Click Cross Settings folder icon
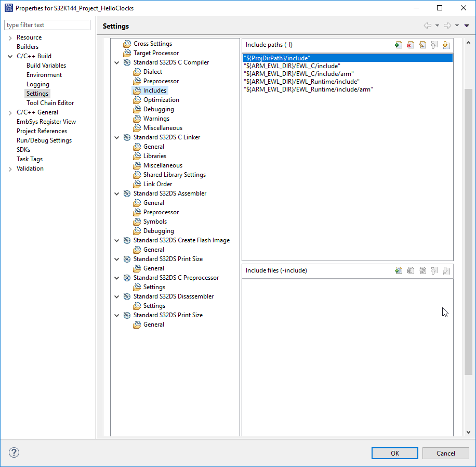 127,44
